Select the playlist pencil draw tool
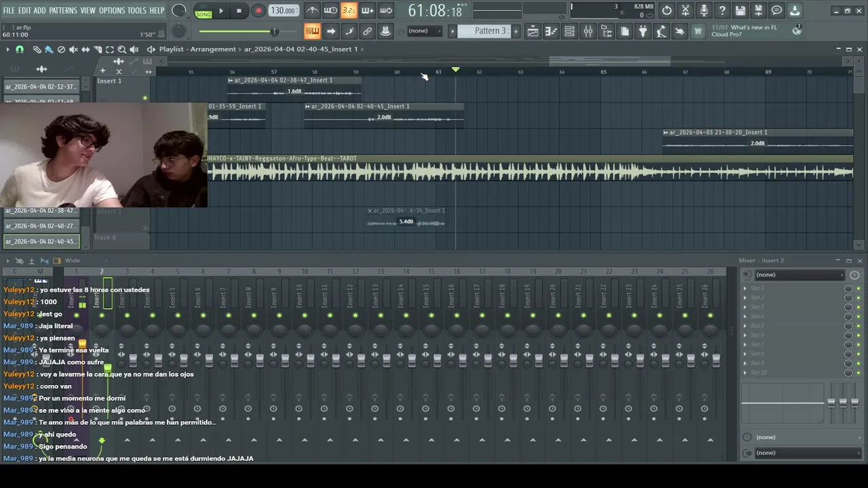Viewport: 868px width, 488px height. click(37, 49)
